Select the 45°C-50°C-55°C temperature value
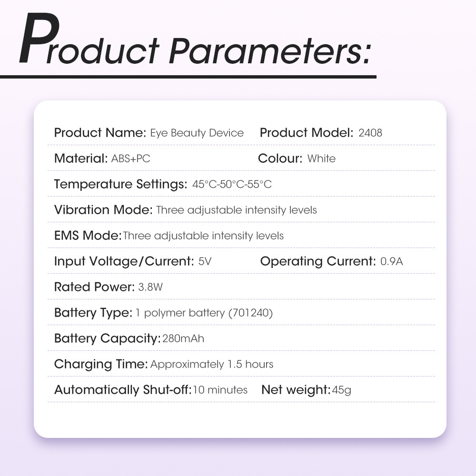 click(x=232, y=185)
